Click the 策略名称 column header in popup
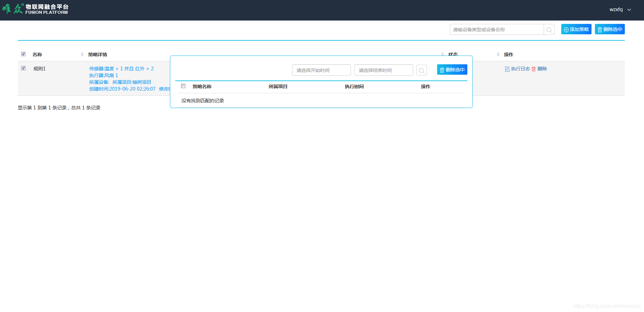Image resolution: width=644 pixels, height=312 pixels. [202, 86]
